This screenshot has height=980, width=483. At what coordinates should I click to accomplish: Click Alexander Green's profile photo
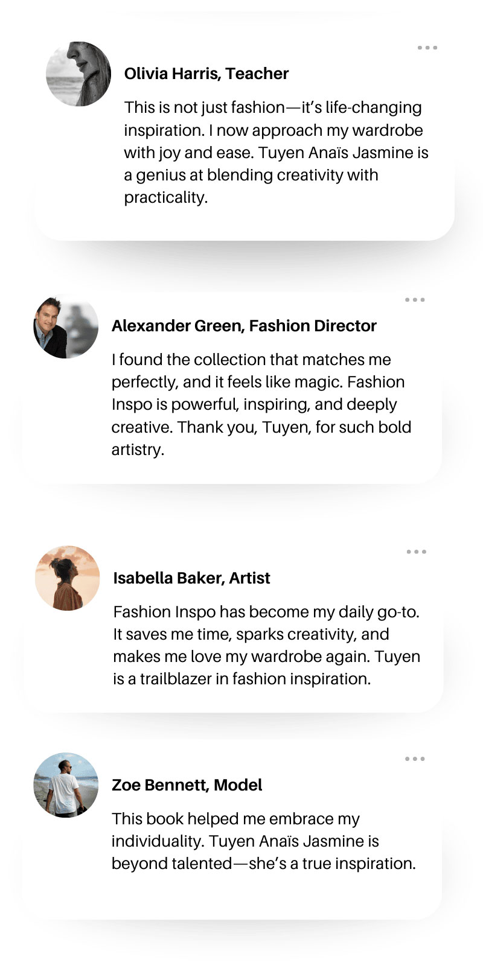pos(66,326)
